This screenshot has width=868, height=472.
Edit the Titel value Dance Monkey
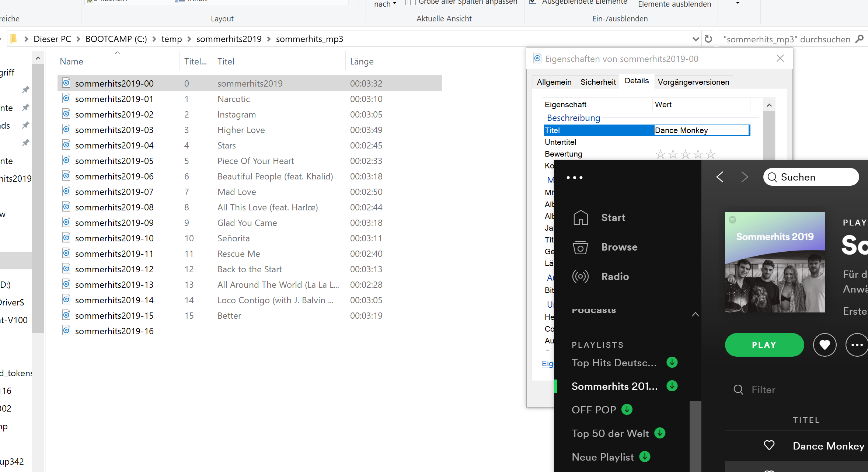[x=701, y=130]
